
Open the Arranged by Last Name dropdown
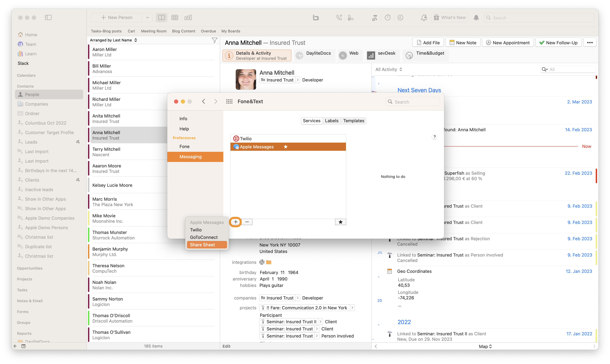pyautogui.click(x=113, y=40)
